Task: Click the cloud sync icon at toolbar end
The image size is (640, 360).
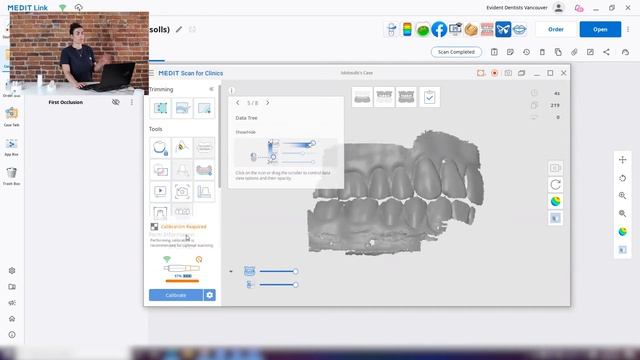Action: [x=625, y=52]
